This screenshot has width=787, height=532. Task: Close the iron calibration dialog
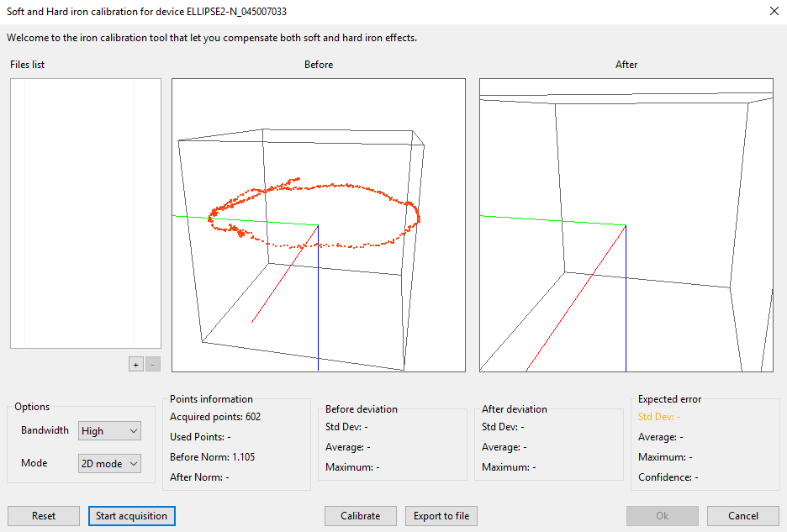[x=774, y=11]
